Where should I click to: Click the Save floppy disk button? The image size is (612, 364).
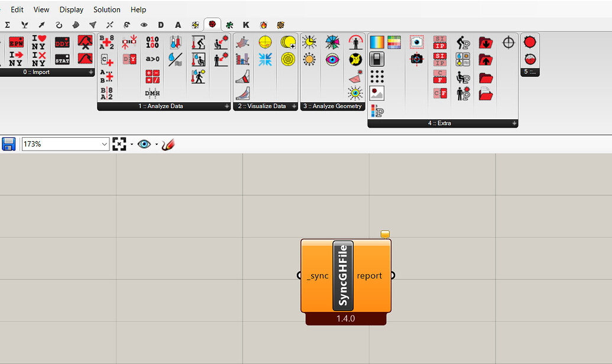pos(8,144)
